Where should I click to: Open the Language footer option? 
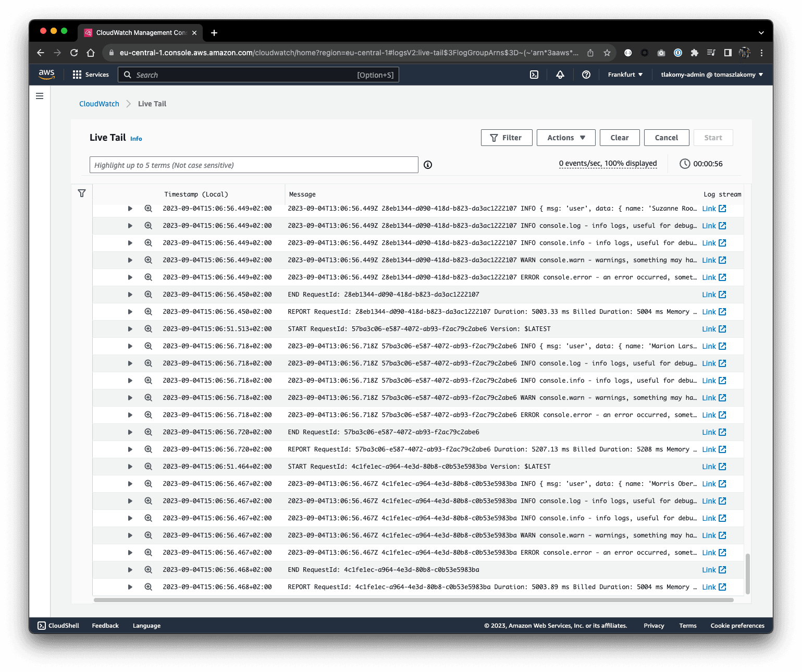pos(146,626)
